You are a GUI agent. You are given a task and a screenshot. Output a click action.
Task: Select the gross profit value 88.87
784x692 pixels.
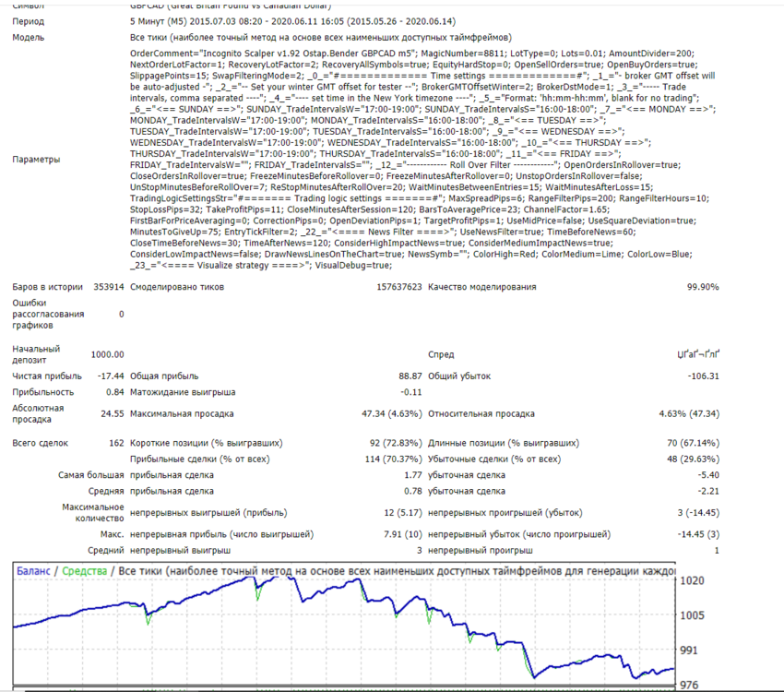(x=410, y=376)
